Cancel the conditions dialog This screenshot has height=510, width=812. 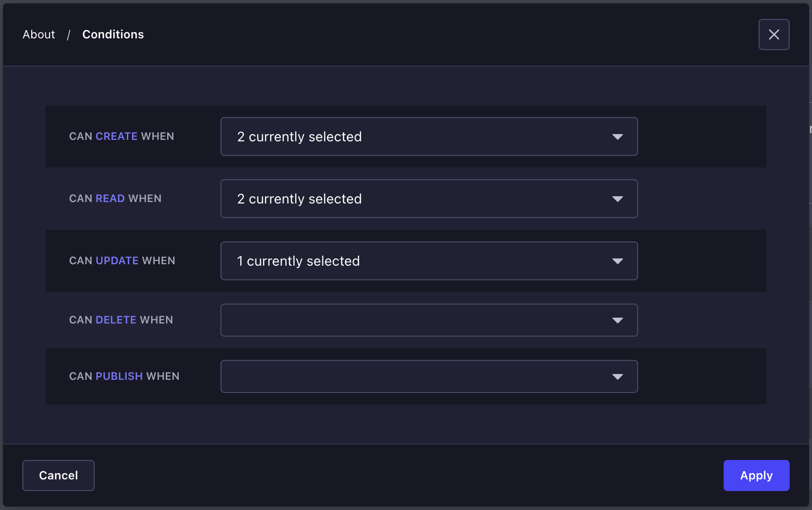click(58, 476)
